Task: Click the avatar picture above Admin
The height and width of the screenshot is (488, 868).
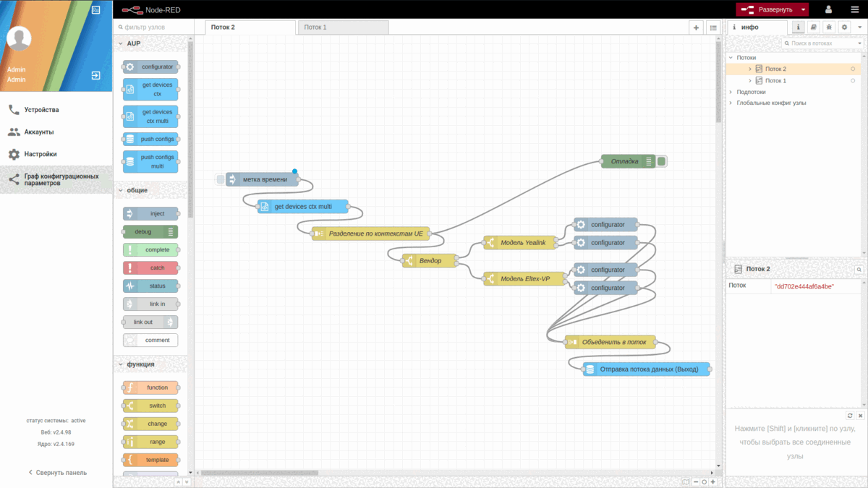Action: [19, 38]
